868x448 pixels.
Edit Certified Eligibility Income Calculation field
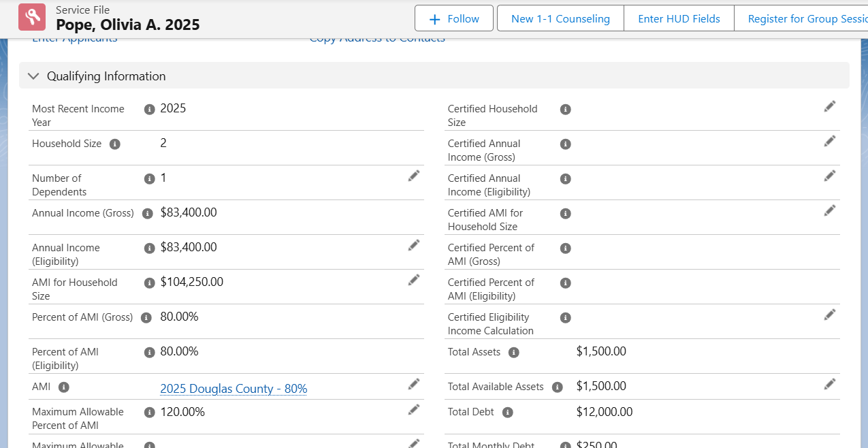(x=829, y=315)
